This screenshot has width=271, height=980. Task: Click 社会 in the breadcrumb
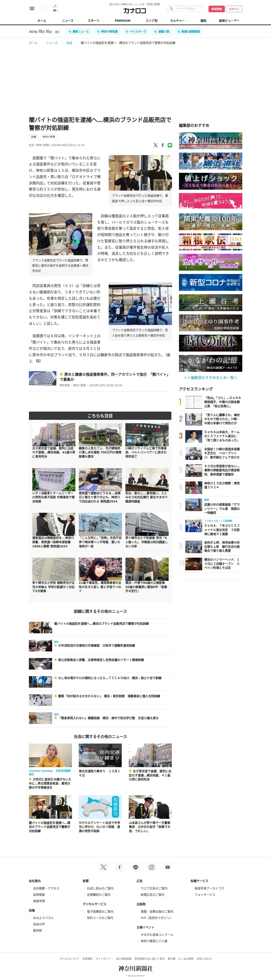69,43
